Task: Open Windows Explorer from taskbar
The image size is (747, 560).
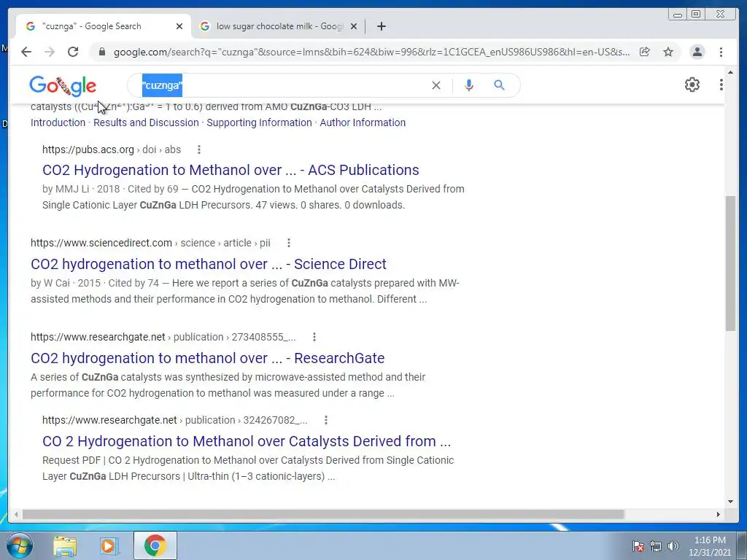Action: [x=65, y=546]
